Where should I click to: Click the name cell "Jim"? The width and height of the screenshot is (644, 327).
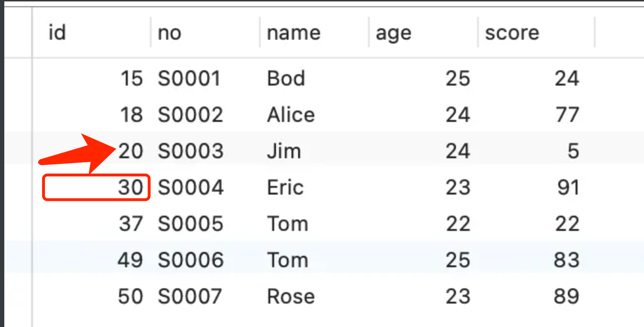pos(284,151)
